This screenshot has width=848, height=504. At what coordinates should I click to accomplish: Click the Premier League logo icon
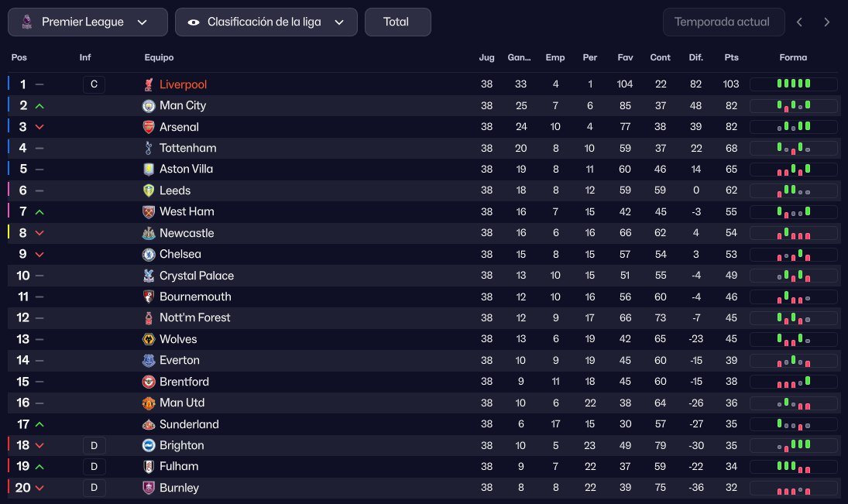point(27,22)
